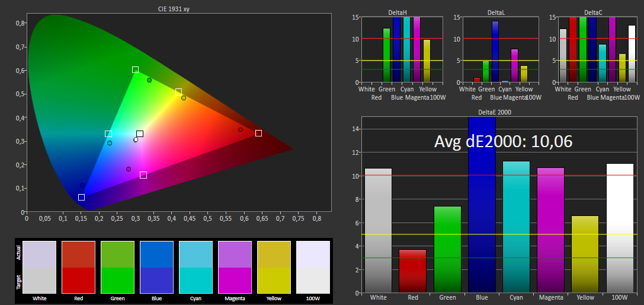This screenshot has height=305, width=644.
Task: Click the "CIE 1931 xy" chart title
Action: [174, 9]
